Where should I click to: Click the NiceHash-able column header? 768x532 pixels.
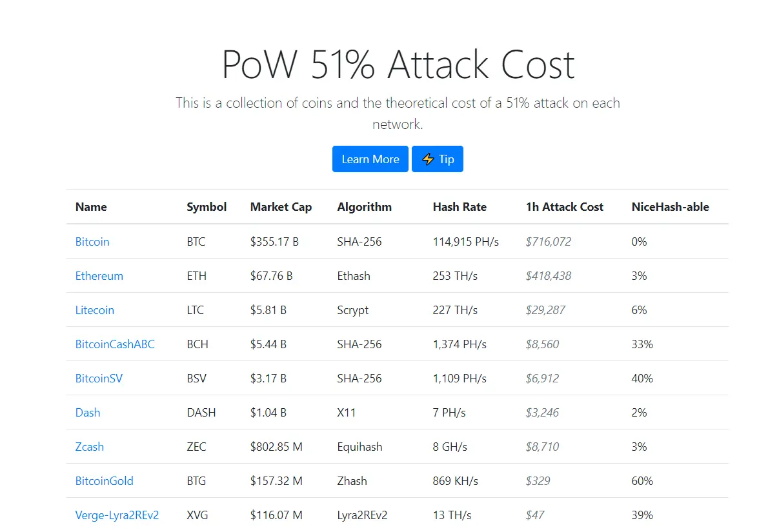tap(670, 207)
